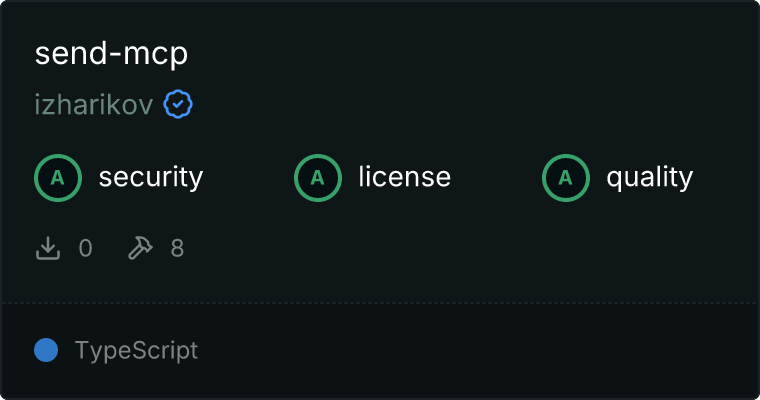Click the download count 0
The height and width of the screenshot is (400, 760).
pos(86,248)
